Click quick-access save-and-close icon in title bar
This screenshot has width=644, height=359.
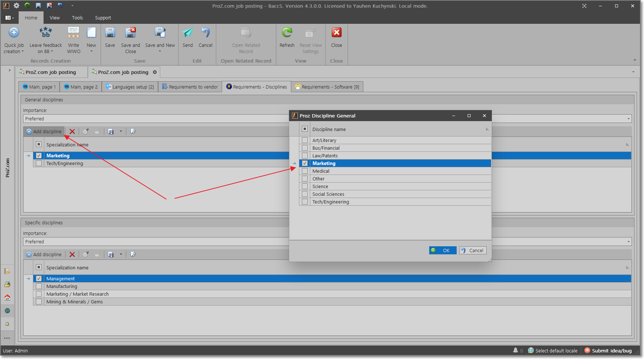(49, 5)
